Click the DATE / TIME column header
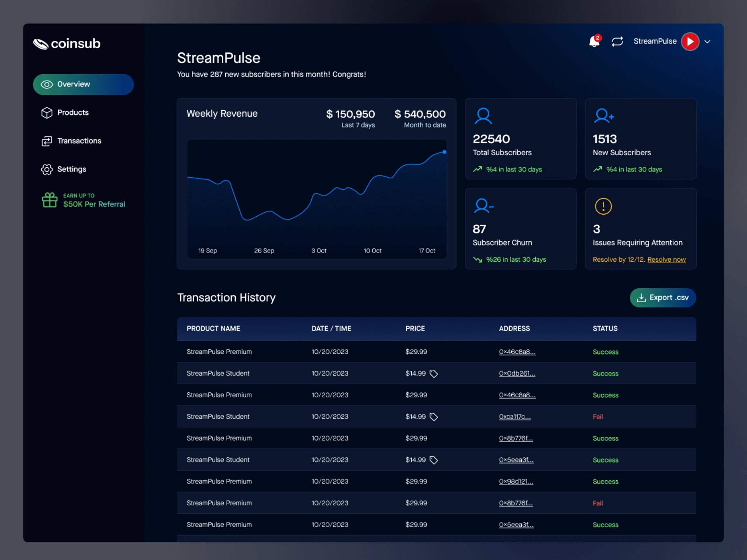This screenshot has height=560, width=747. point(331,329)
